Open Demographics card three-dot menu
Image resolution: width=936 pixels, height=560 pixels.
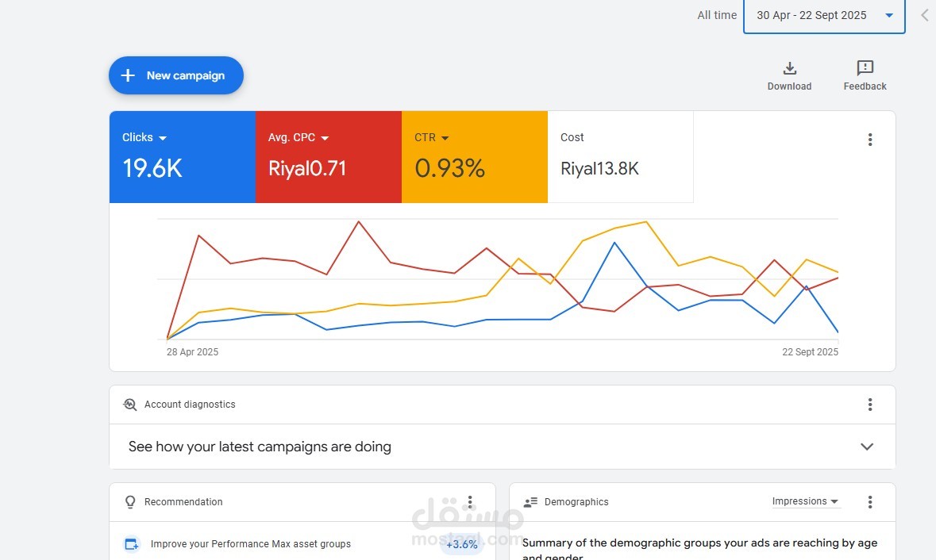click(x=870, y=502)
